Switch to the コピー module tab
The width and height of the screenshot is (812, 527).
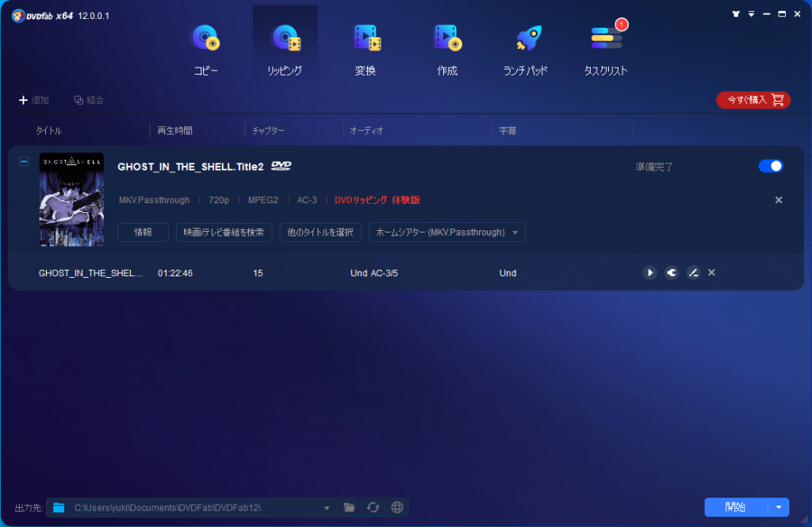click(x=205, y=37)
